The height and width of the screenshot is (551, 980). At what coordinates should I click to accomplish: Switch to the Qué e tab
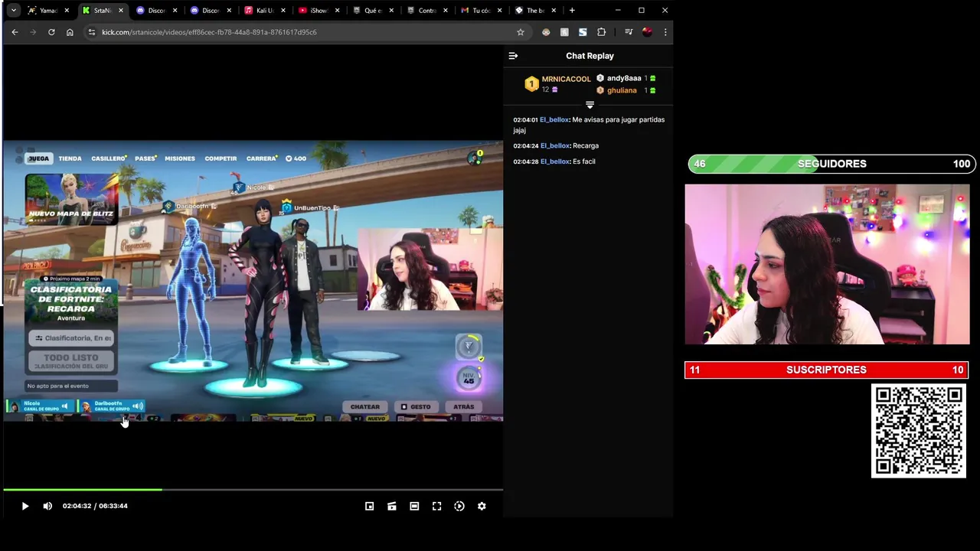[x=374, y=11]
